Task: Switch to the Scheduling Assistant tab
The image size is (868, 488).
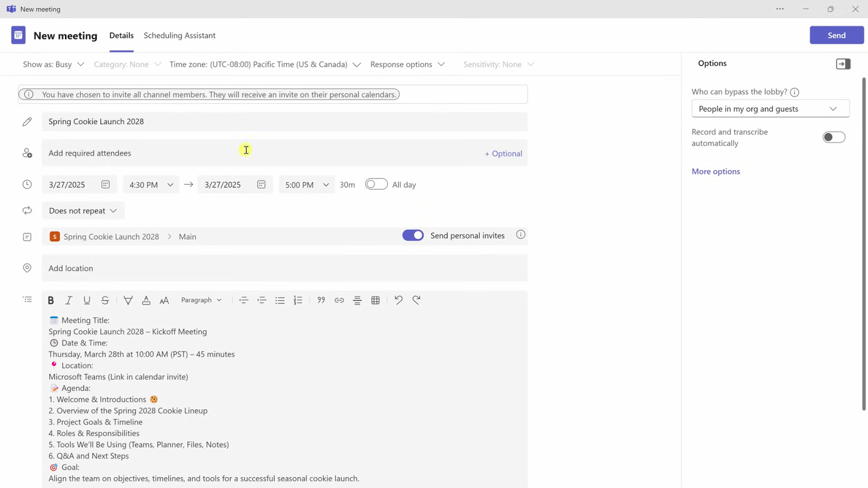Action: [180, 35]
